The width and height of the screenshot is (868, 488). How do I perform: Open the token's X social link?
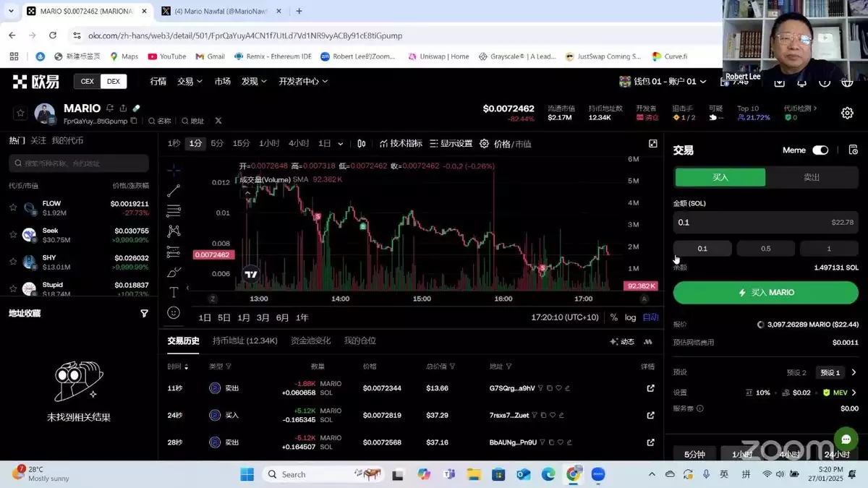click(x=218, y=121)
